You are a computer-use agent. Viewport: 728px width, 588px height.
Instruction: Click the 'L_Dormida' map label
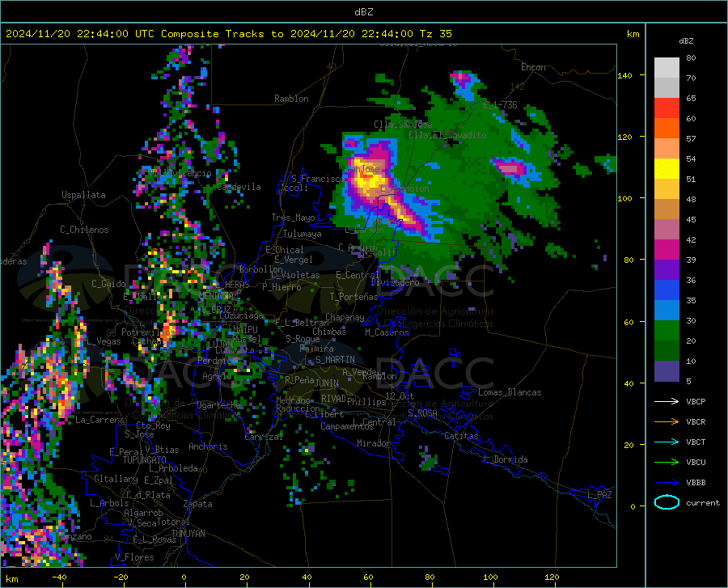pyautogui.click(x=505, y=459)
